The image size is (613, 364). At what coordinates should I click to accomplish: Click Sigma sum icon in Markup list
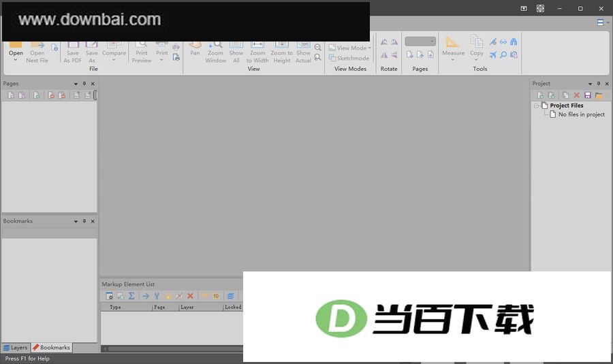coord(131,296)
